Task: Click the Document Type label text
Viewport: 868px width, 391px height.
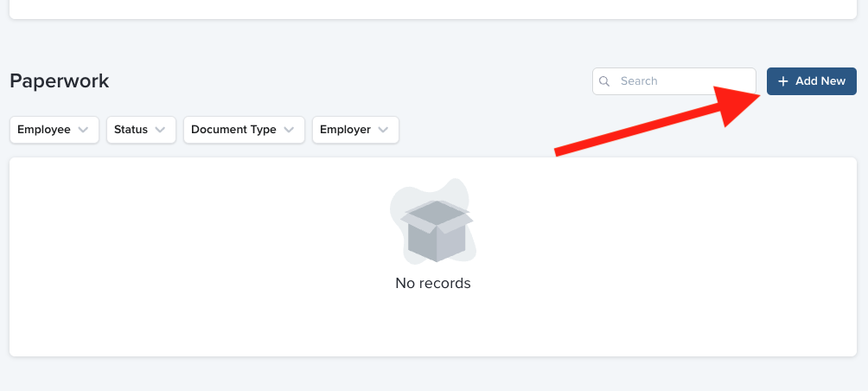Action: 233,130
